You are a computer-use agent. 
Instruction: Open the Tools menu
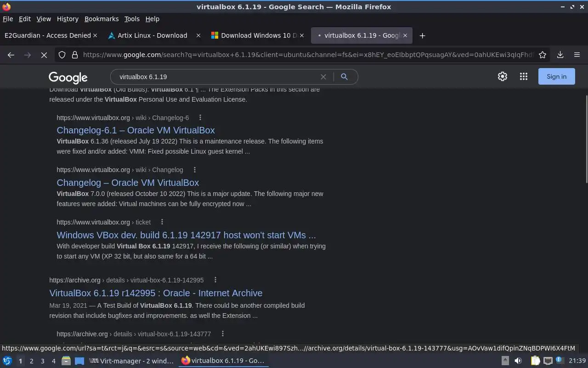click(132, 19)
